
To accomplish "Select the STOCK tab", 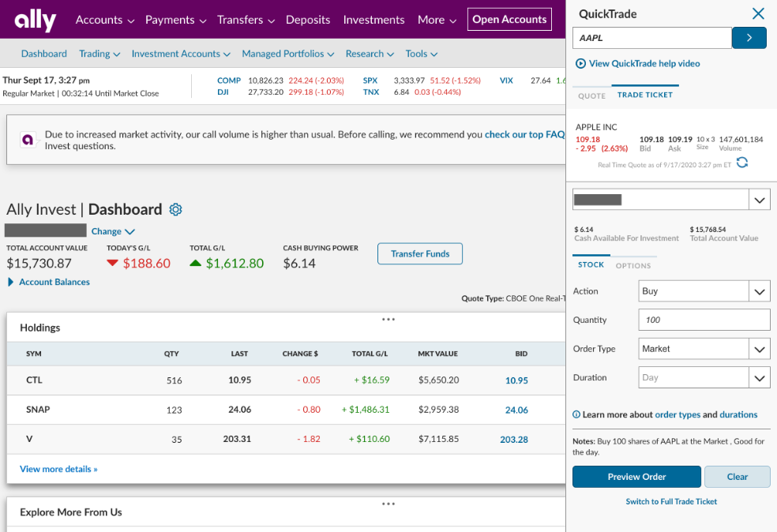I will [x=591, y=264].
